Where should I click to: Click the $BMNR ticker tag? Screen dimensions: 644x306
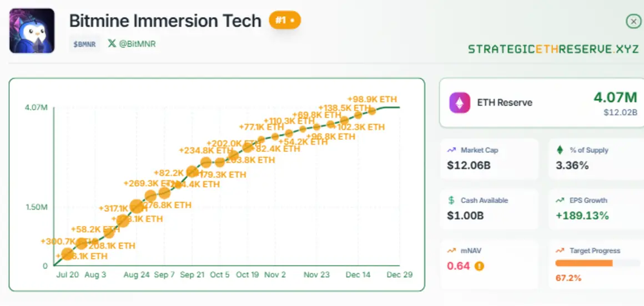[84, 43]
